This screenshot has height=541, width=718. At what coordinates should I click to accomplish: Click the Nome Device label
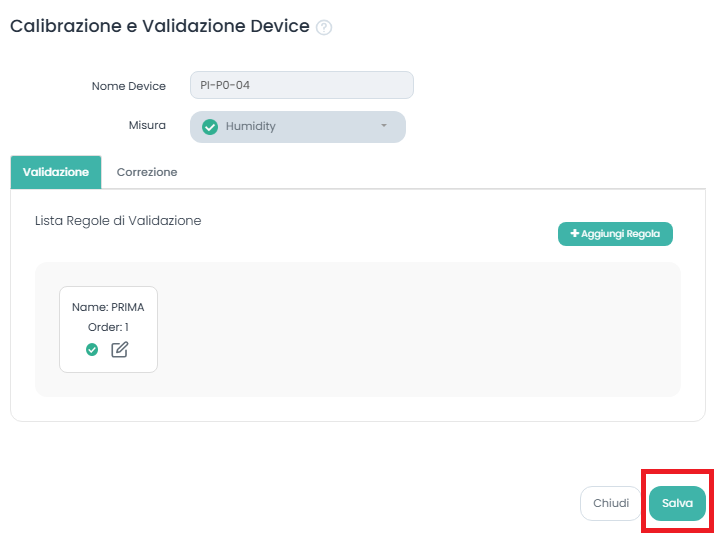[129, 86]
